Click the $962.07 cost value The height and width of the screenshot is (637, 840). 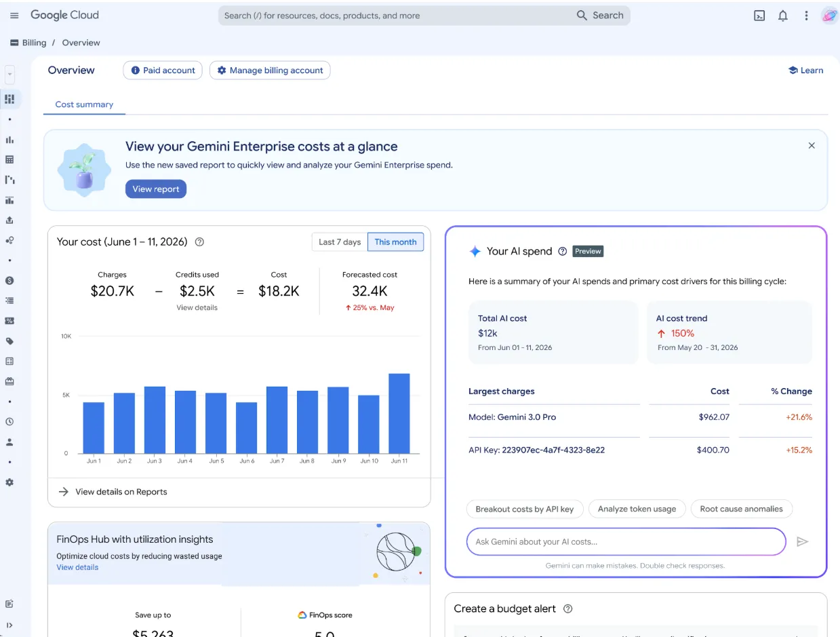(x=714, y=417)
